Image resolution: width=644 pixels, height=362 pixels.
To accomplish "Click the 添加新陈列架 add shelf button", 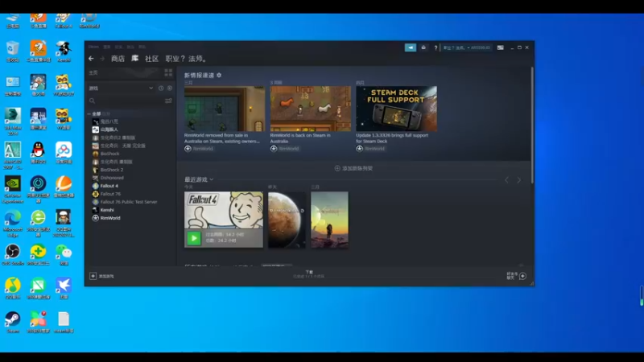I will [353, 168].
